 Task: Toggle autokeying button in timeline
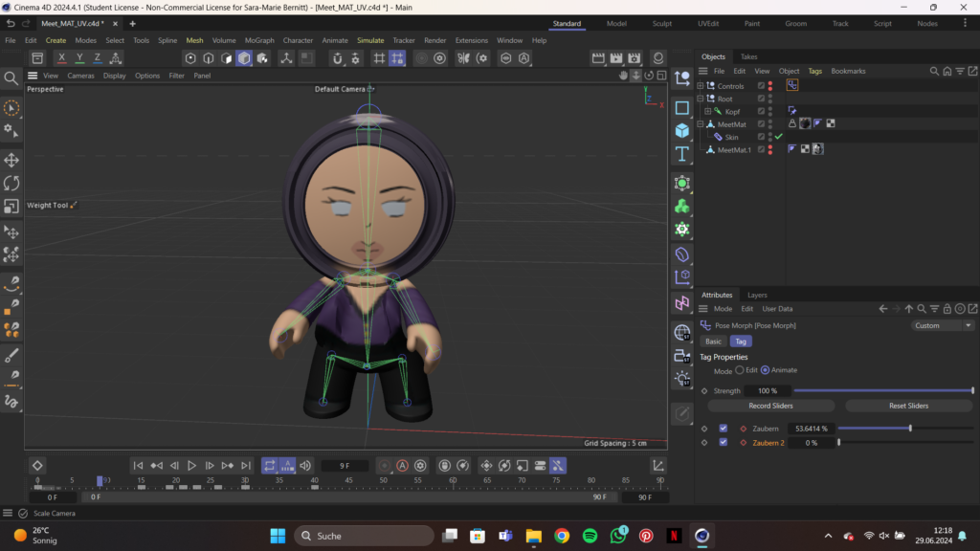[x=402, y=466]
